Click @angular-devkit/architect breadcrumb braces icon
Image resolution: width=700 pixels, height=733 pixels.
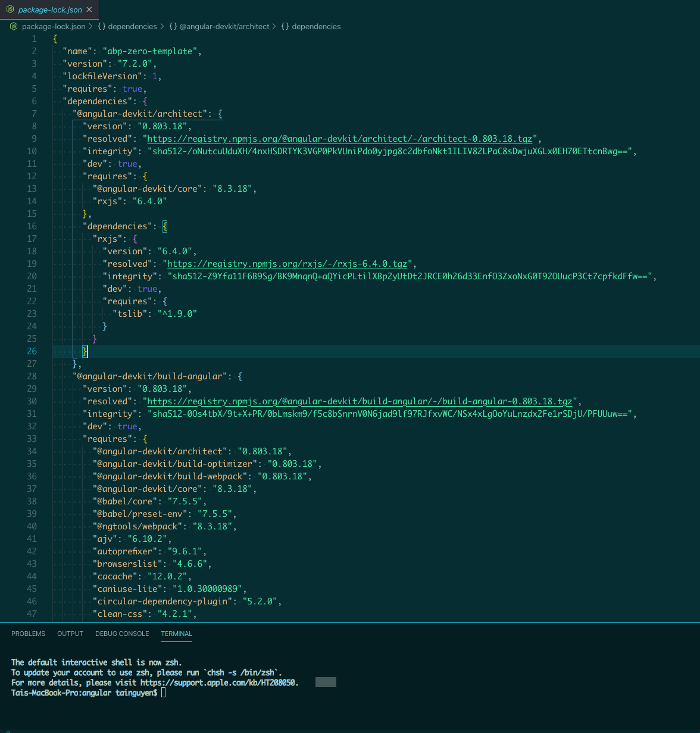point(173,27)
